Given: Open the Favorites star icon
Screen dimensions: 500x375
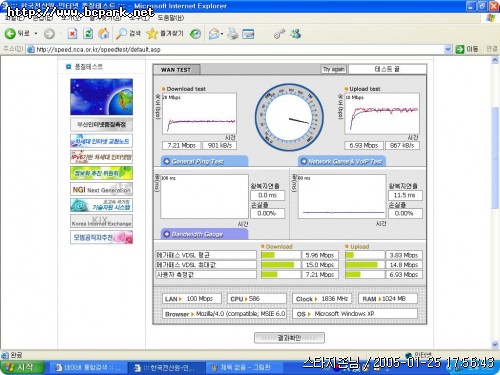Looking at the screenshot, I should (x=152, y=33).
